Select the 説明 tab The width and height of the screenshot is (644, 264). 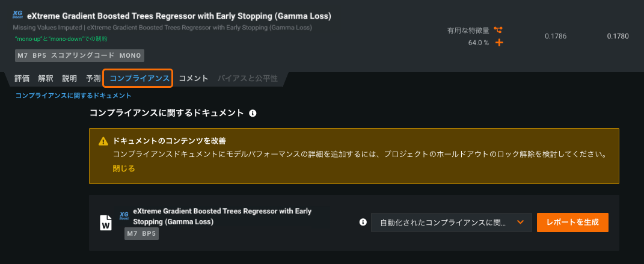pos(69,78)
